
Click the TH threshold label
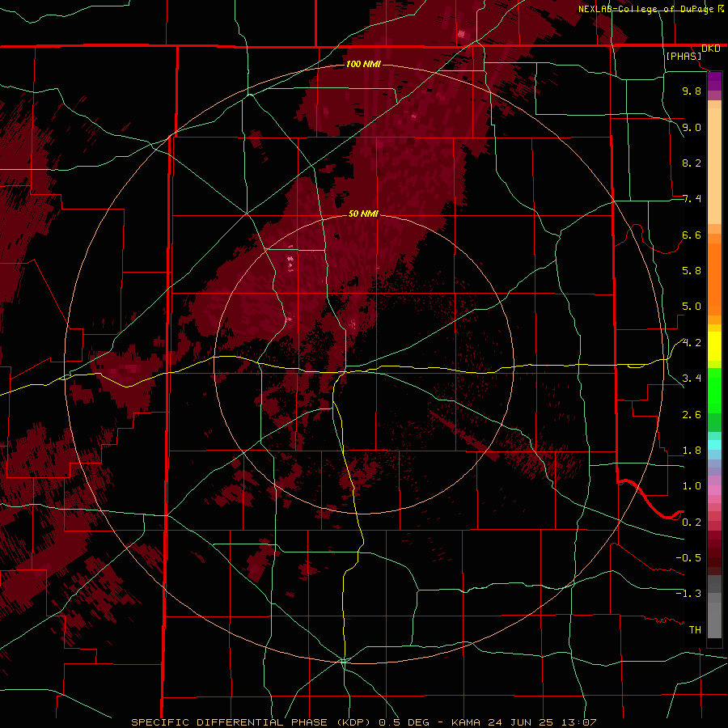point(695,630)
